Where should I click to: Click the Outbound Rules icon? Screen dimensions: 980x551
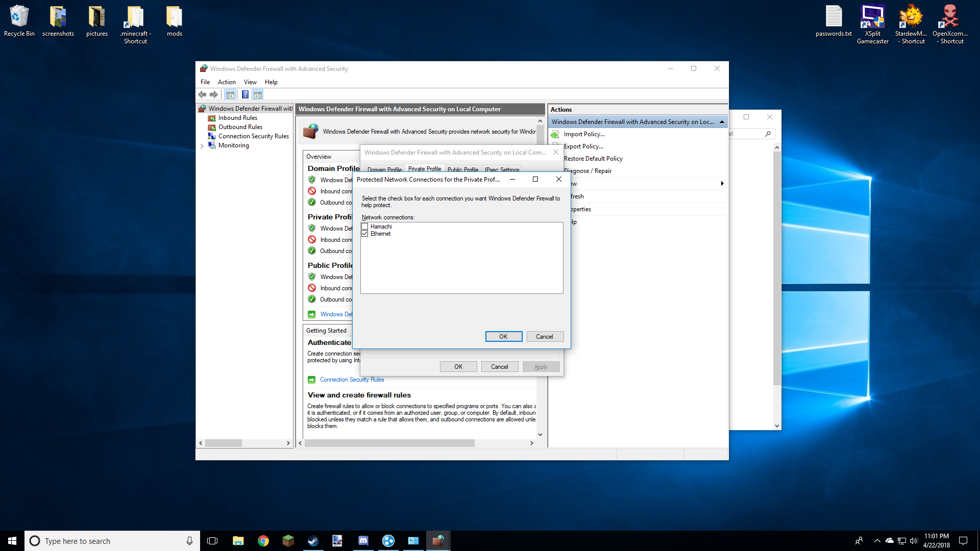[x=212, y=127]
